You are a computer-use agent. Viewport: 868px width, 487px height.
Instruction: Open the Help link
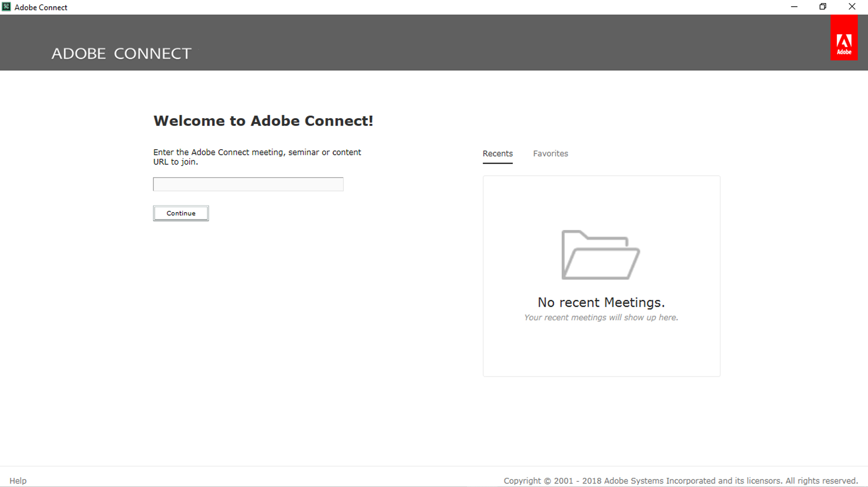coord(18,480)
